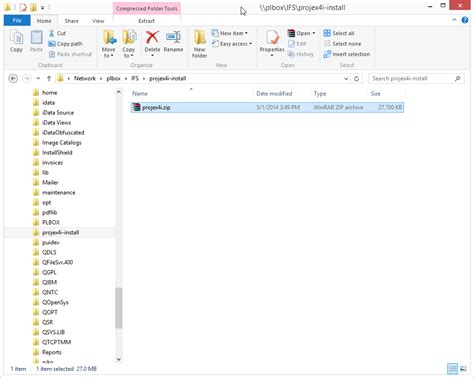Click Cut in the ribbon

coord(57,33)
